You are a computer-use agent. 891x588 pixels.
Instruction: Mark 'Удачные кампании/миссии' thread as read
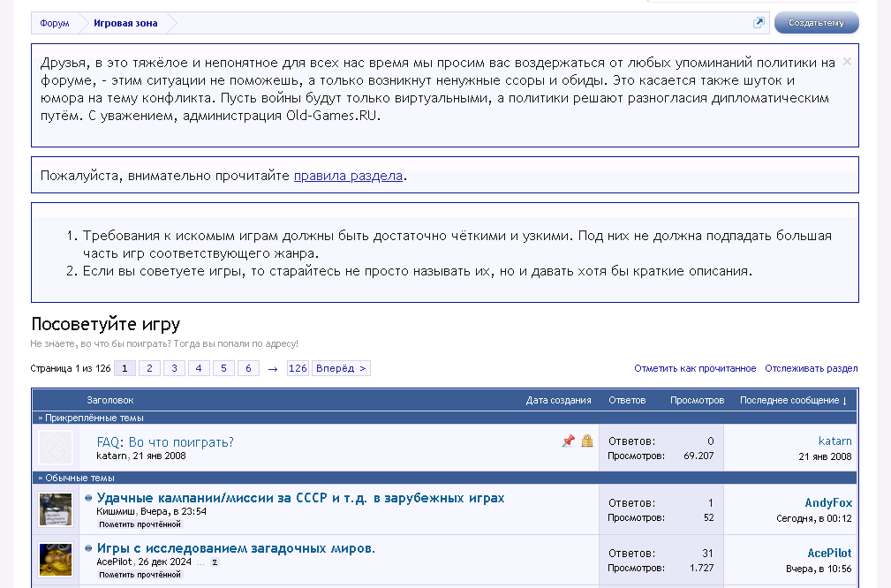140,524
